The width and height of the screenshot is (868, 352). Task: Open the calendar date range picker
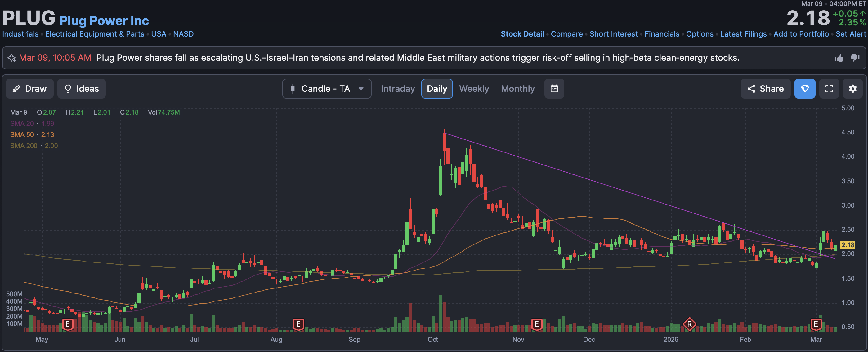tap(554, 89)
